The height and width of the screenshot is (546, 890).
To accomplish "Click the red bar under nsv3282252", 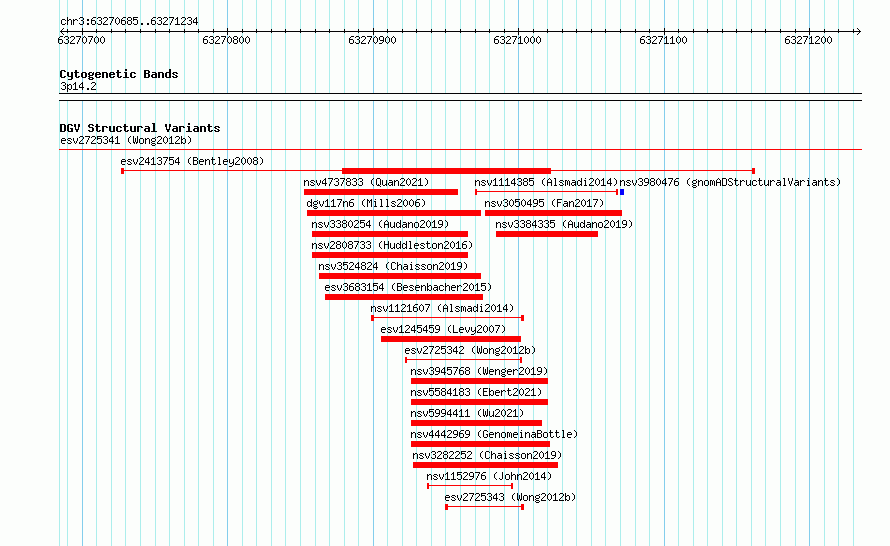I will pos(485,465).
